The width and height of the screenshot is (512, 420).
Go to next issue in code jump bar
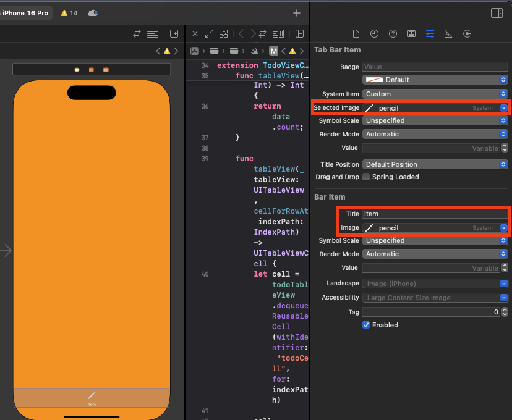pyautogui.click(x=302, y=51)
